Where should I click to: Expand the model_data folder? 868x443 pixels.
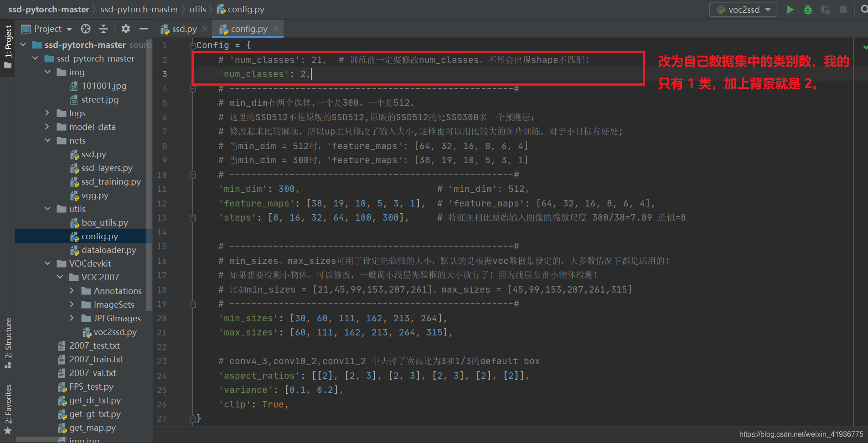coord(48,127)
